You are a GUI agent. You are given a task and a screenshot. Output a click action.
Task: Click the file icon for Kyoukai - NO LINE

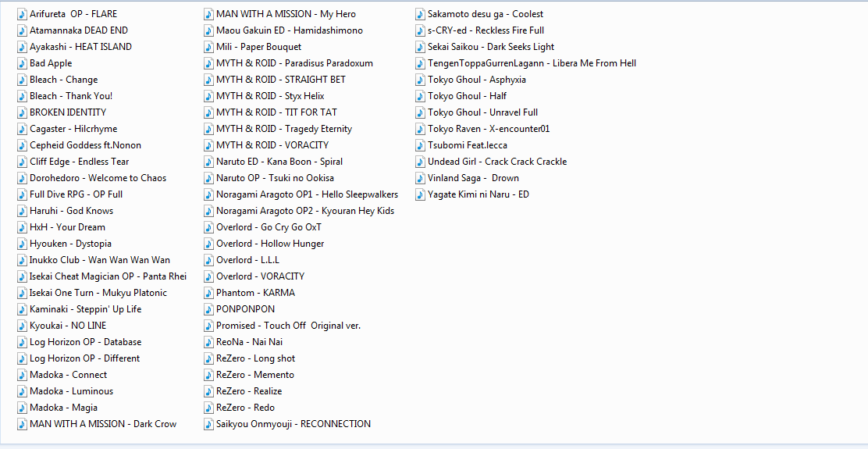click(x=22, y=326)
